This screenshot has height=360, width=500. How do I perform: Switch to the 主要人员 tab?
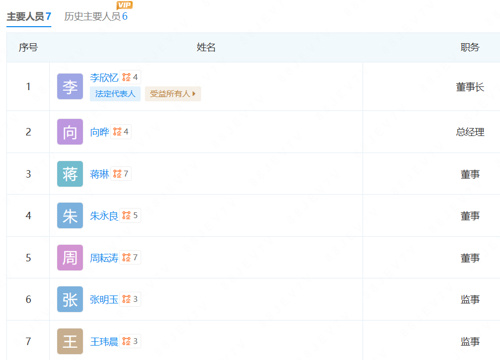tap(29, 16)
